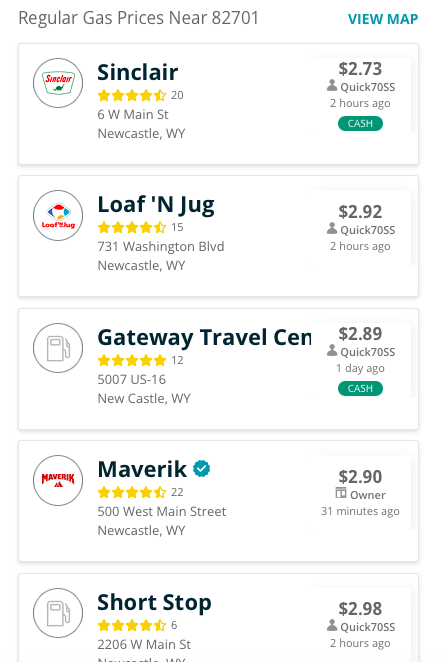The height and width of the screenshot is (662, 442).
Task: Open the Loaf 'N Jug station title
Action: pos(156,205)
